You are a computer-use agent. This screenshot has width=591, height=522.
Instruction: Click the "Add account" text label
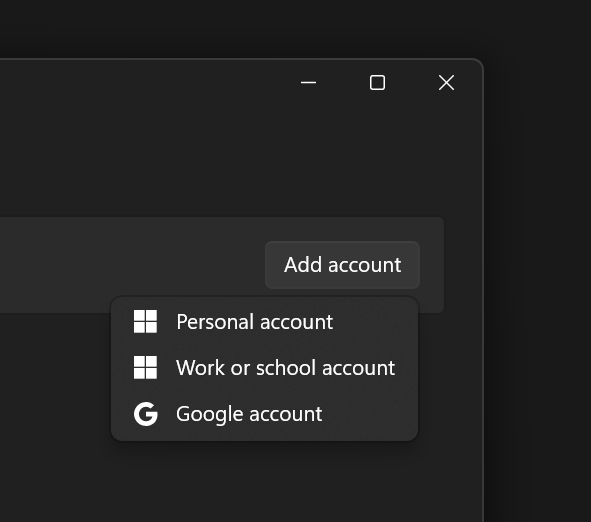(343, 265)
